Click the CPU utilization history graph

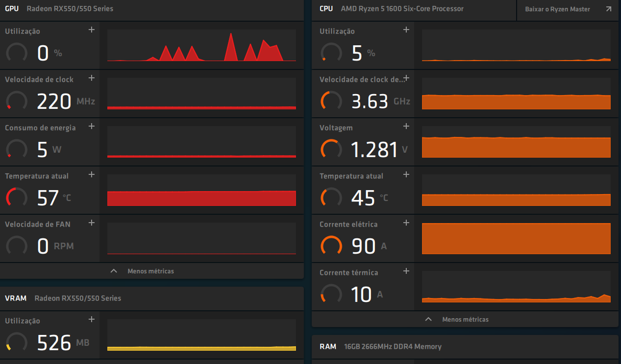click(x=516, y=45)
